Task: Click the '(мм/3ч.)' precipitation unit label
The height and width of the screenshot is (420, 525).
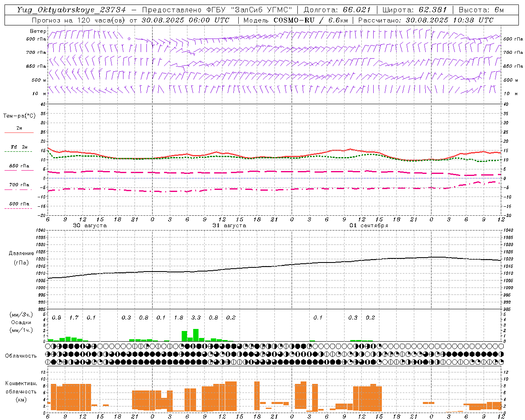Action: [21, 315]
